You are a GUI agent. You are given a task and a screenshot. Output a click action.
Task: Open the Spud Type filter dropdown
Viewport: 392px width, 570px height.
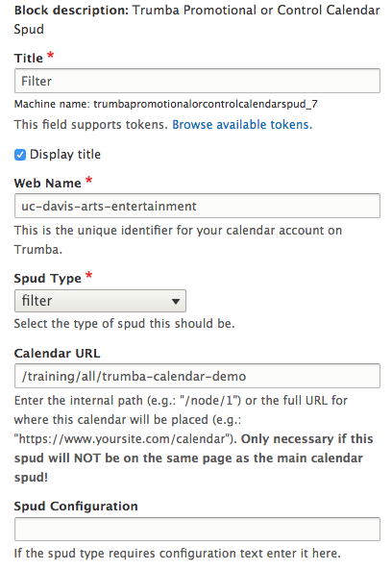[100, 301]
